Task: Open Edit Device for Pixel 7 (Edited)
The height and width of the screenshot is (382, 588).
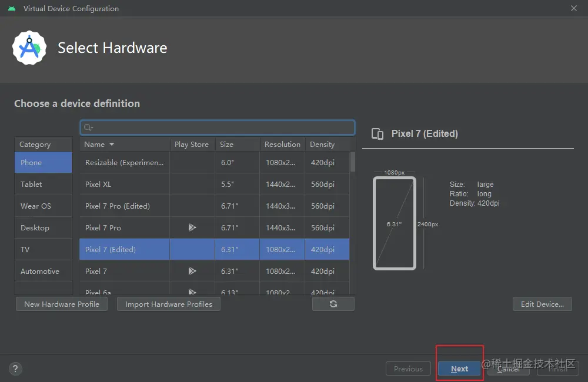Action: tap(542, 304)
